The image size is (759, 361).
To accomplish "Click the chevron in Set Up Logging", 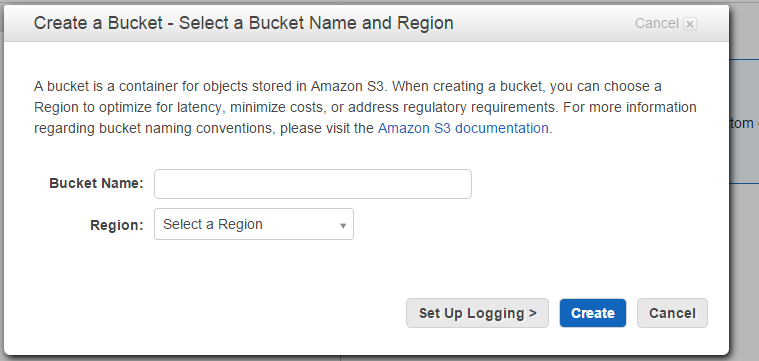I will click(x=532, y=313).
